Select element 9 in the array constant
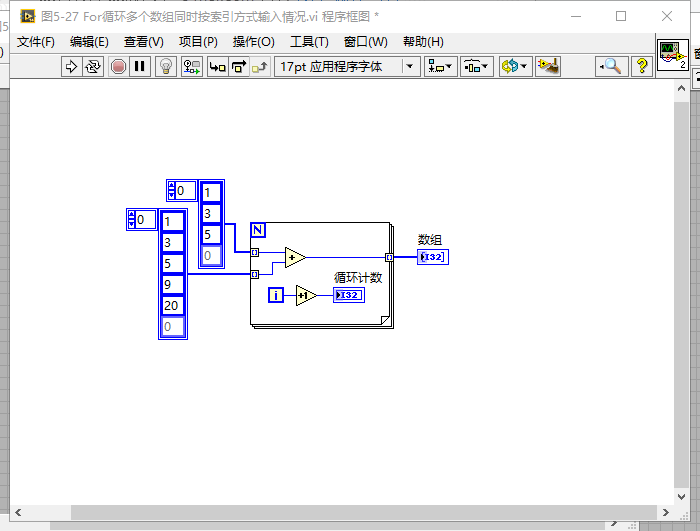The width and height of the screenshot is (700, 531). [173, 284]
